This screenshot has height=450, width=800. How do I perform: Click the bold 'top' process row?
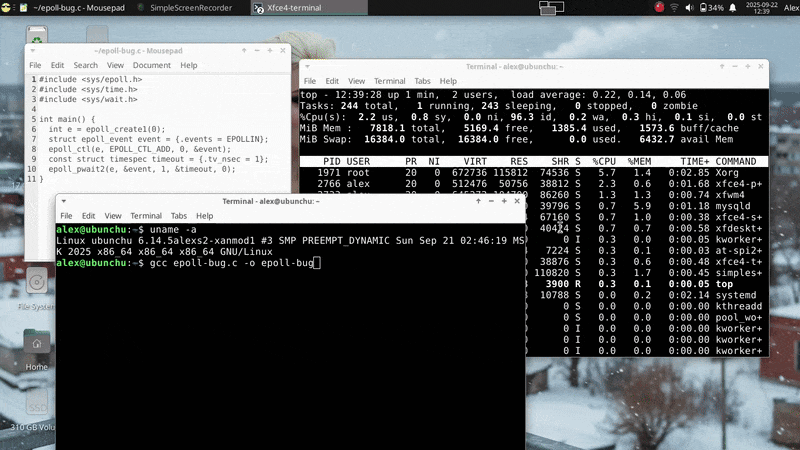(647, 284)
